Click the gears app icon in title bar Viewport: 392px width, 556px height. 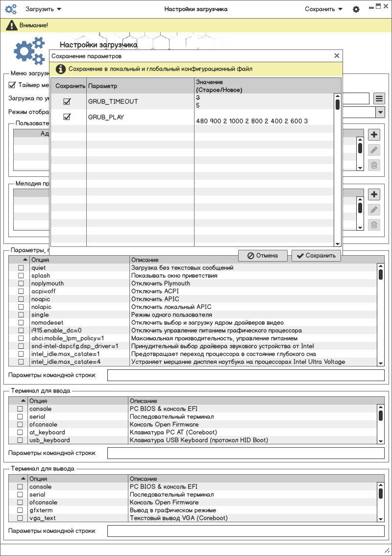tap(11, 9)
